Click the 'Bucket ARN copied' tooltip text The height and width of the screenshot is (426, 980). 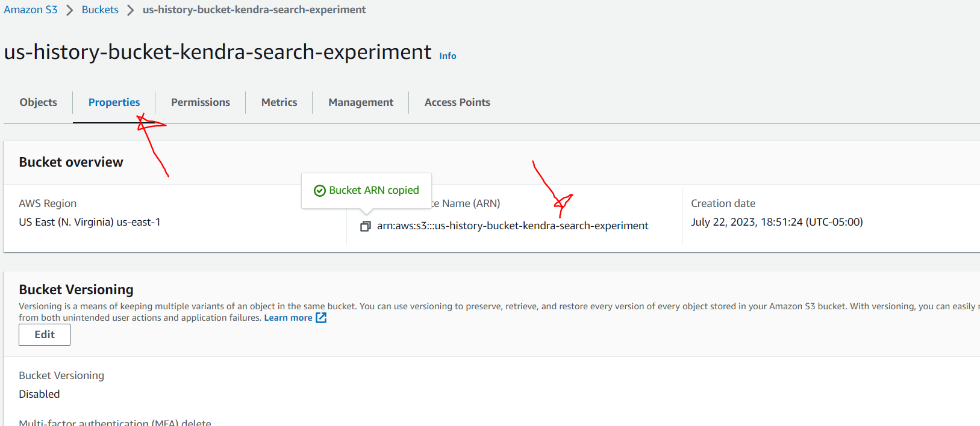click(x=374, y=190)
